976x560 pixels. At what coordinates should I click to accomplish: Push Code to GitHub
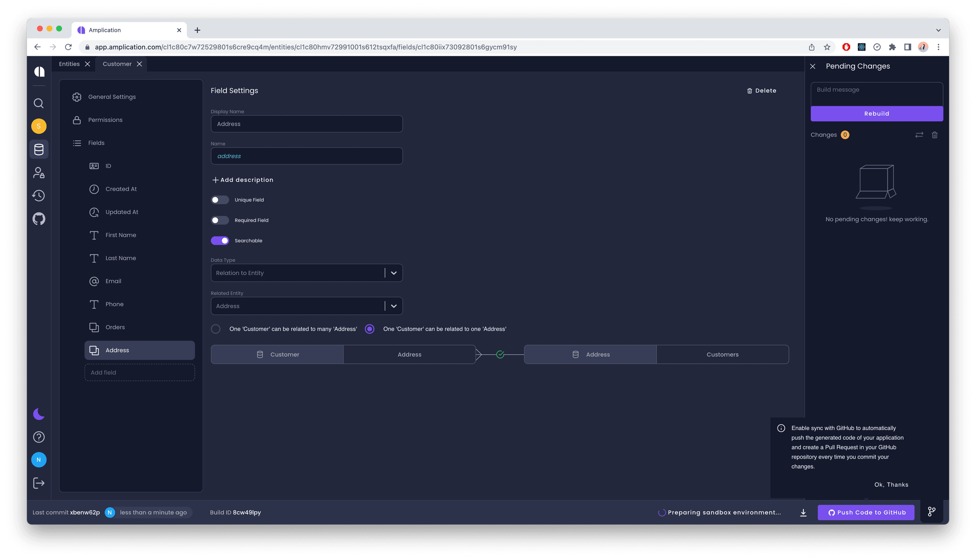[866, 512]
